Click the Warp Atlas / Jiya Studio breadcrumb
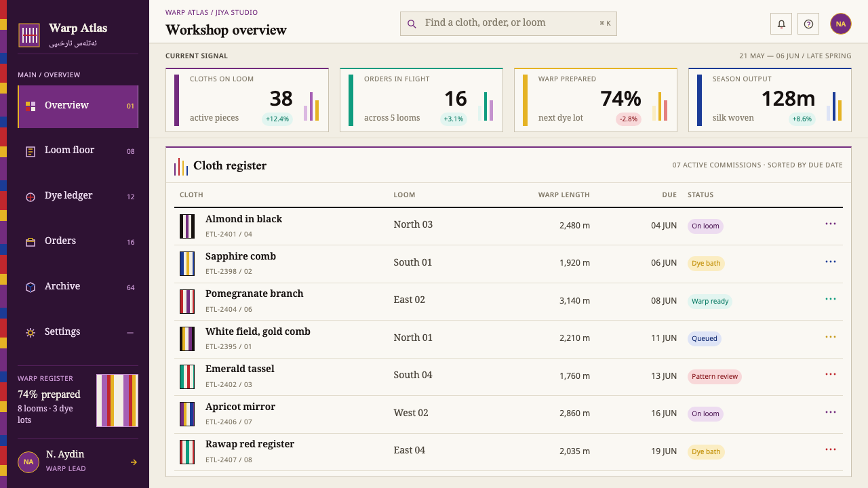This screenshot has width=868, height=488. [x=212, y=13]
